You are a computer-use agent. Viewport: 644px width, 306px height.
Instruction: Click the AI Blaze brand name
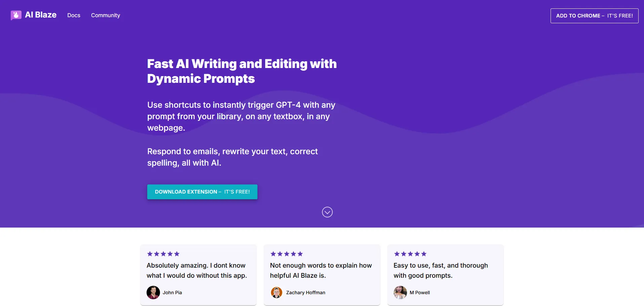[41, 15]
